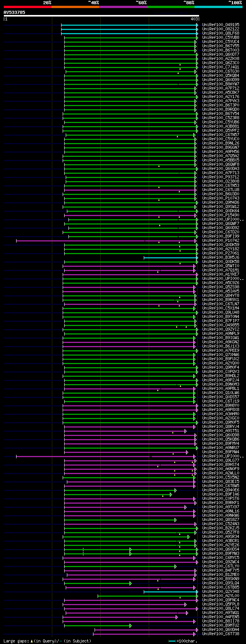The height and width of the screenshot is (644, 246).
Task: Click the UniRef100_B2KZJ5 label
Action: click(221, 528)
